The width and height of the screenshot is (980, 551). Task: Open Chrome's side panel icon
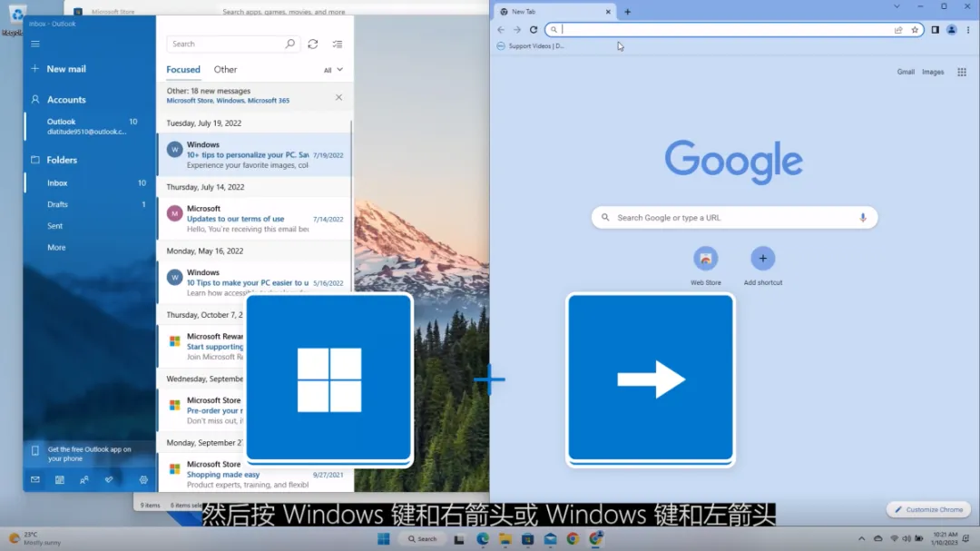[x=935, y=30]
